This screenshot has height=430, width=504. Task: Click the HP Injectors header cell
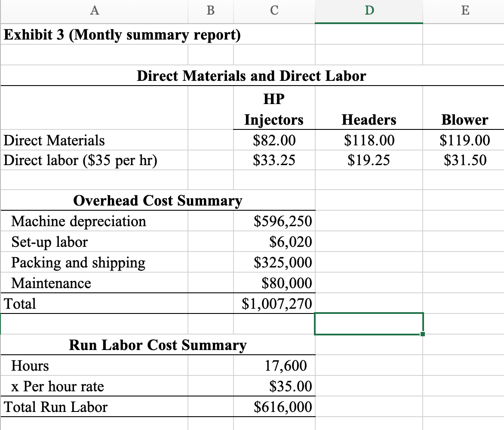tap(274, 108)
